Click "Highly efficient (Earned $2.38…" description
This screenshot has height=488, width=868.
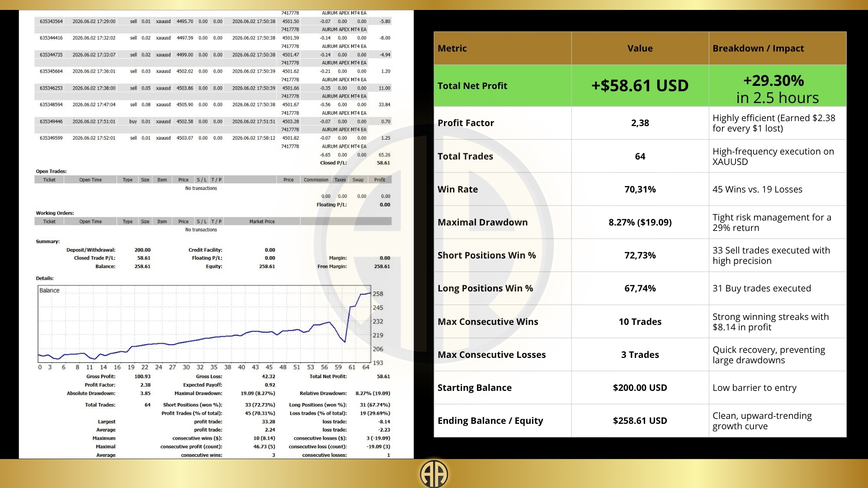point(774,123)
